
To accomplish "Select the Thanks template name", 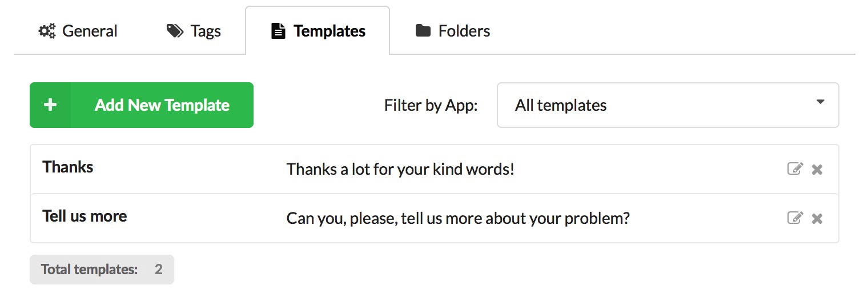I will coord(68,167).
